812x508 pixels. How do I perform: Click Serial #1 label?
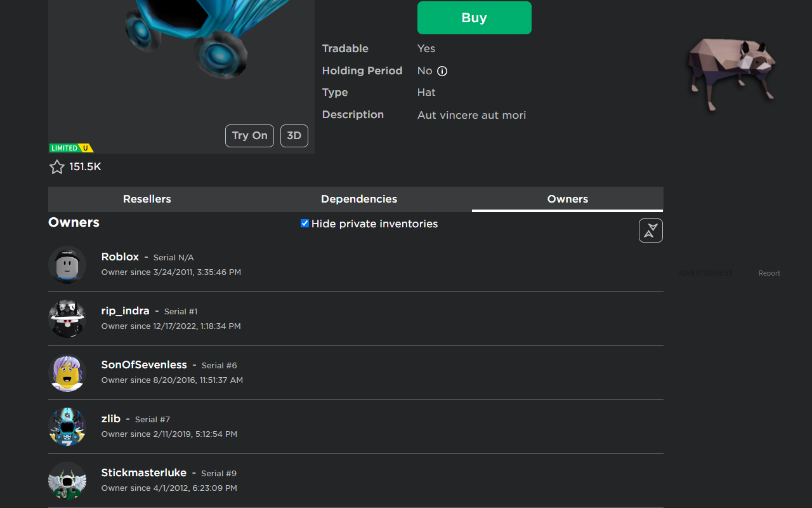pos(181,312)
